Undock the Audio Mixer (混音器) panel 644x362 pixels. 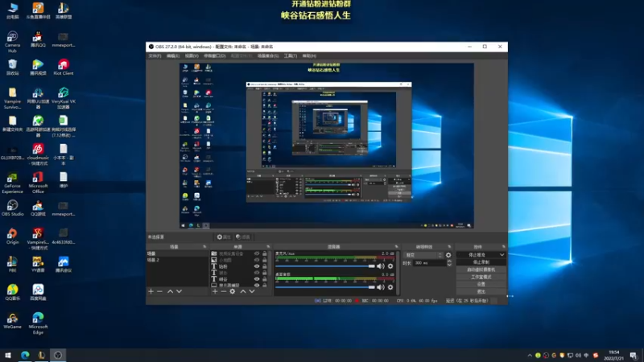coord(396,247)
